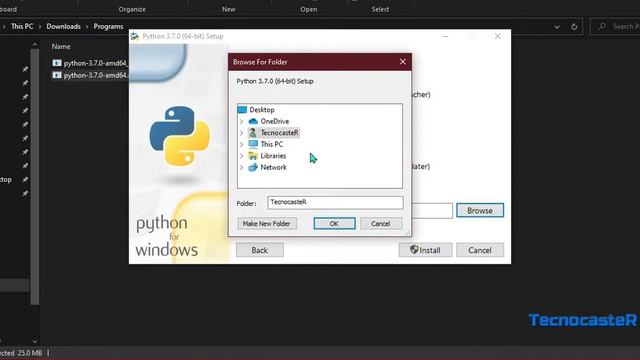640x360 pixels.
Task: Expand the TecnocasteR tree node
Action: tap(242, 133)
